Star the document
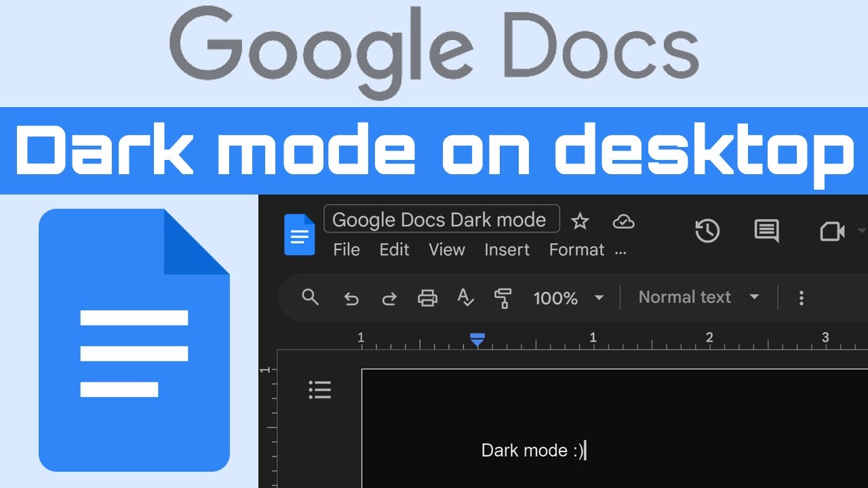The image size is (868, 488). [x=580, y=221]
